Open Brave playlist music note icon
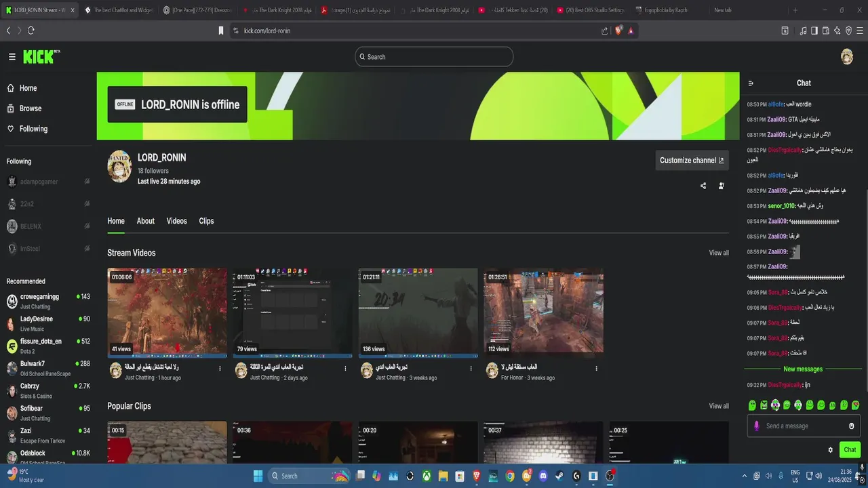 tap(803, 30)
